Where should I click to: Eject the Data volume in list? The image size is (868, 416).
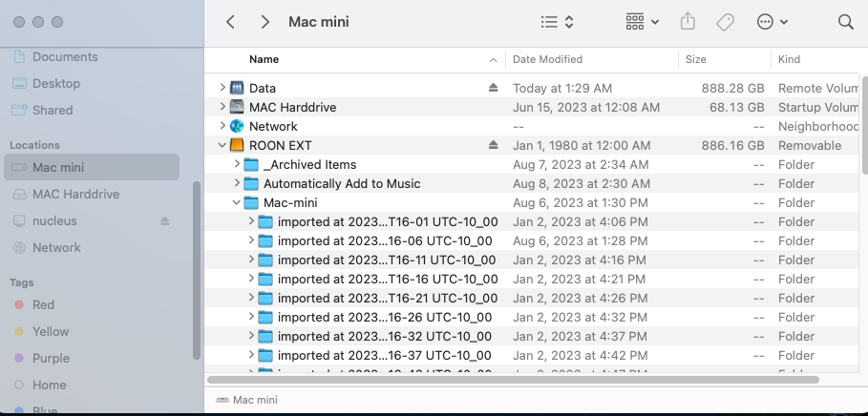[494, 88]
